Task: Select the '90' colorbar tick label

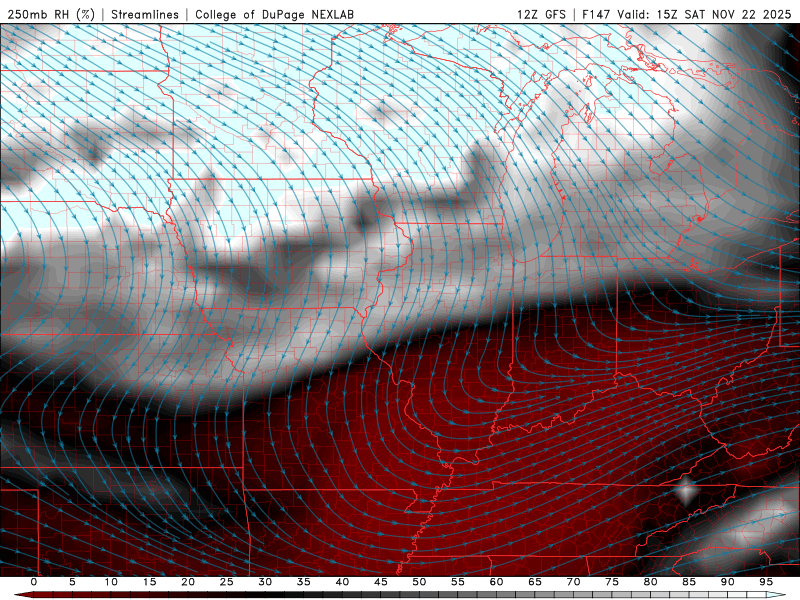Action: tap(728, 582)
